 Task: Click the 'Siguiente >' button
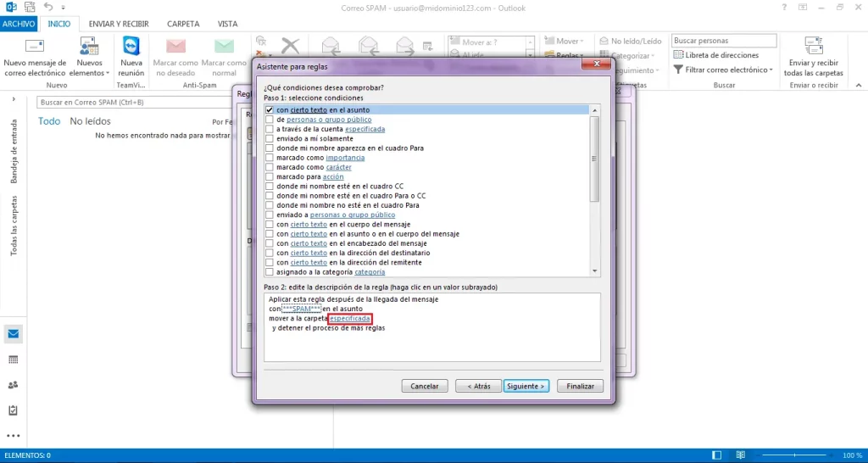[x=526, y=386]
